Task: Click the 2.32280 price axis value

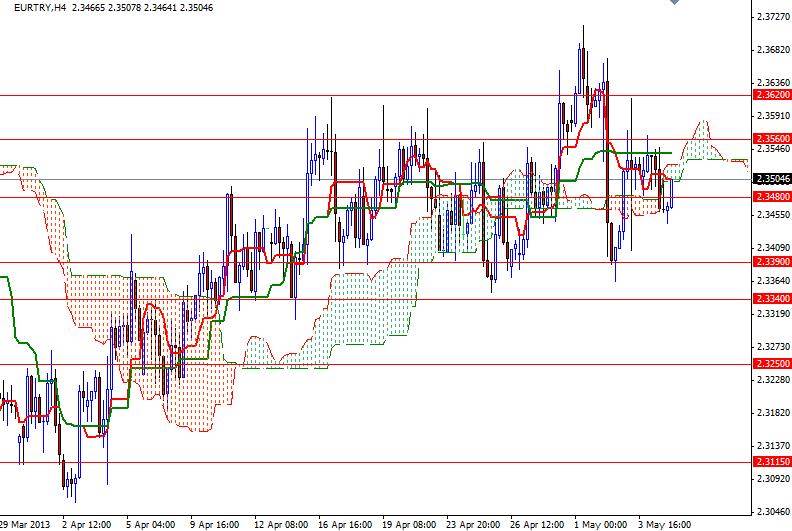Action: 773,379
